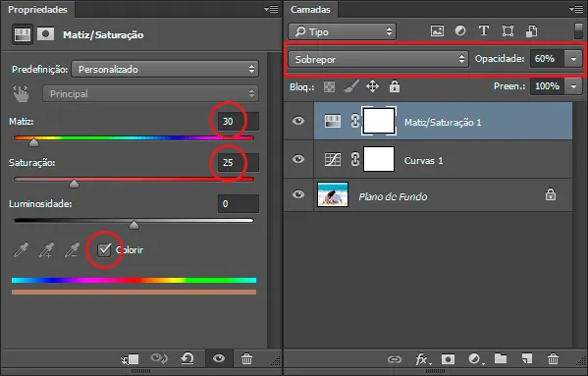Pick the add-to-sample eyedropper tool
Viewport: 588px width, 376px height.
click(46, 250)
